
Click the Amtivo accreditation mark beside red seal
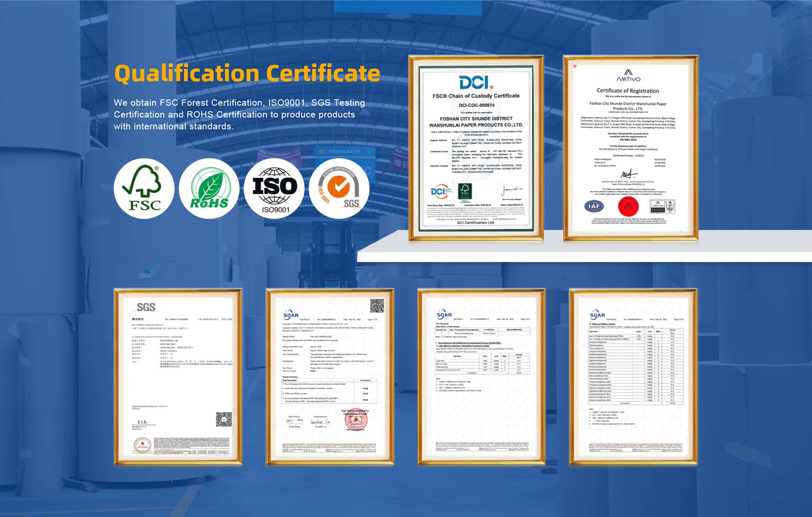pos(661,206)
